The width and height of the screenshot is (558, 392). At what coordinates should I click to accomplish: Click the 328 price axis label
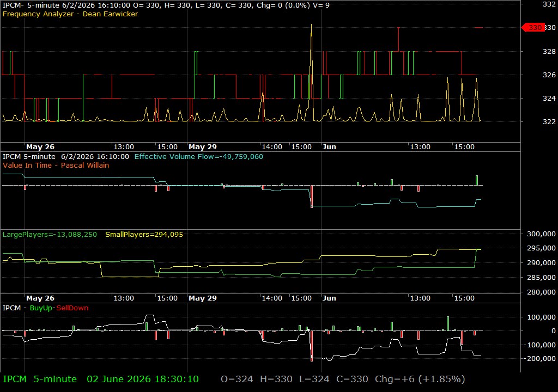[x=549, y=52]
